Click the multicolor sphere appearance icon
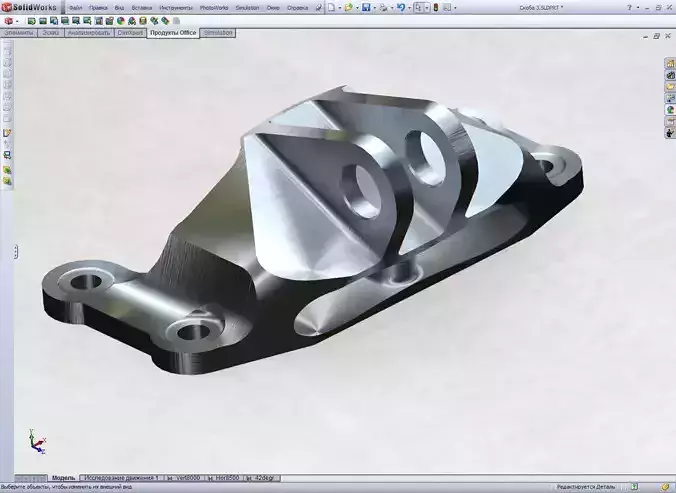This screenshot has width=676, height=493. (x=121, y=21)
